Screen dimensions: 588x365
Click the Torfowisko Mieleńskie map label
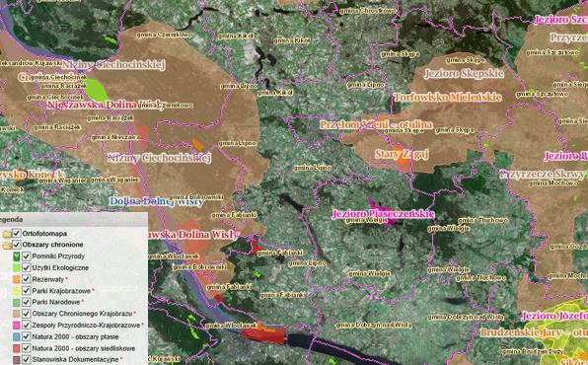pos(447,97)
